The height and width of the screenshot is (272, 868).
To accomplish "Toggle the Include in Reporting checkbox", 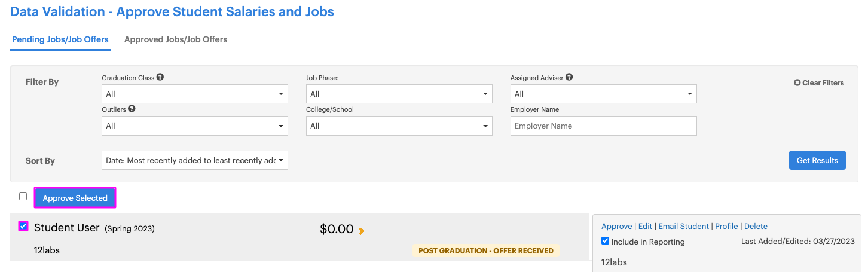I will pyautogui.click(x=606, y=241).
